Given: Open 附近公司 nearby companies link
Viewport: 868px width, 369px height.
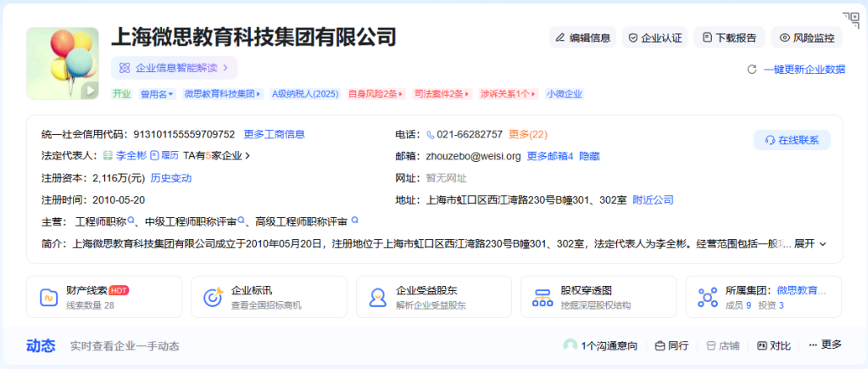Looking at the screenshot, I should [654, 199].
